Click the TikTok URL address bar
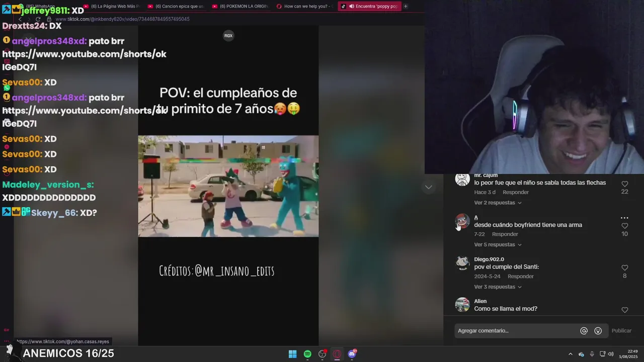The width and height of the screenshot is (644, 362). coord(122,19)
